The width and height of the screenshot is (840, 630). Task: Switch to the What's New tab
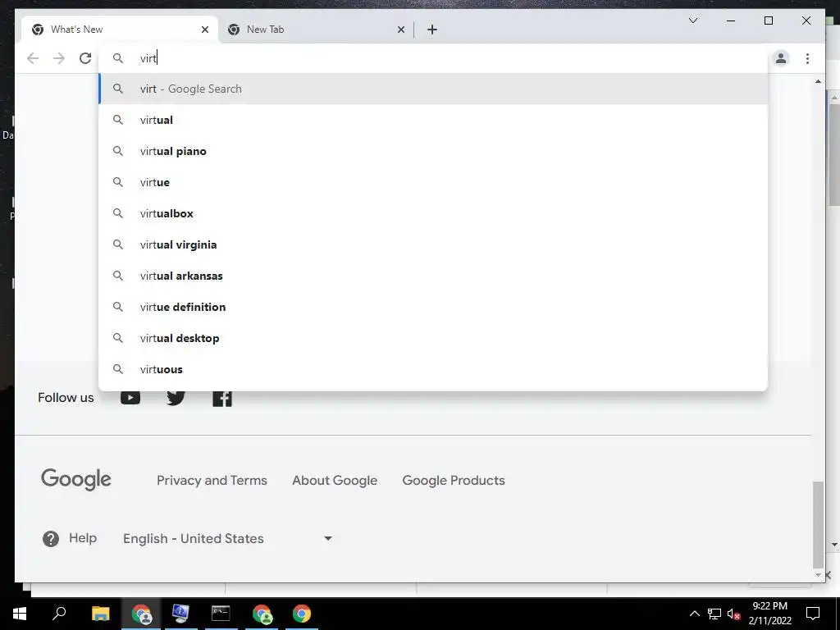[x=120, y=30]
